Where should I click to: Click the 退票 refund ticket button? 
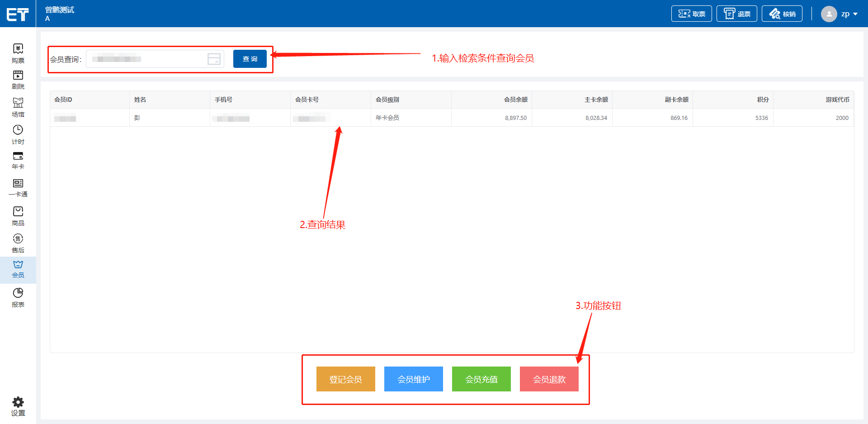coord(736,14)
